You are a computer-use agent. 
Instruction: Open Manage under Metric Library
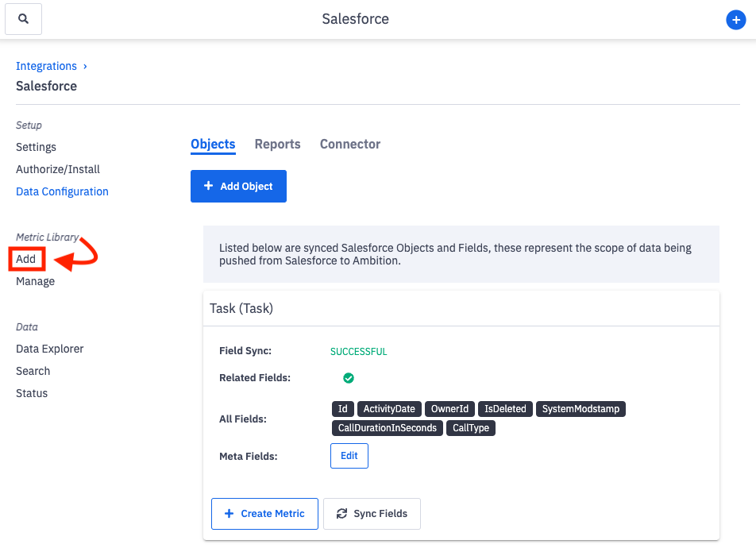pos(34,280)
